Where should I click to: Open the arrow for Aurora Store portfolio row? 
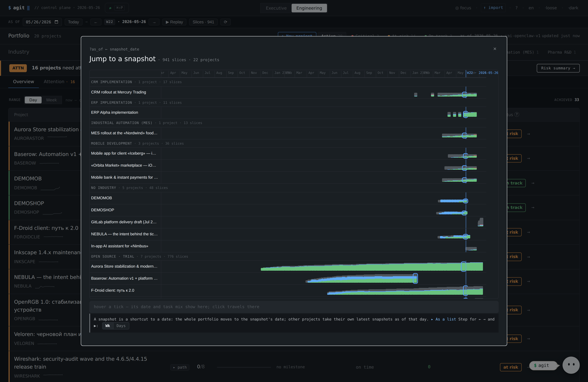point(529,134)
